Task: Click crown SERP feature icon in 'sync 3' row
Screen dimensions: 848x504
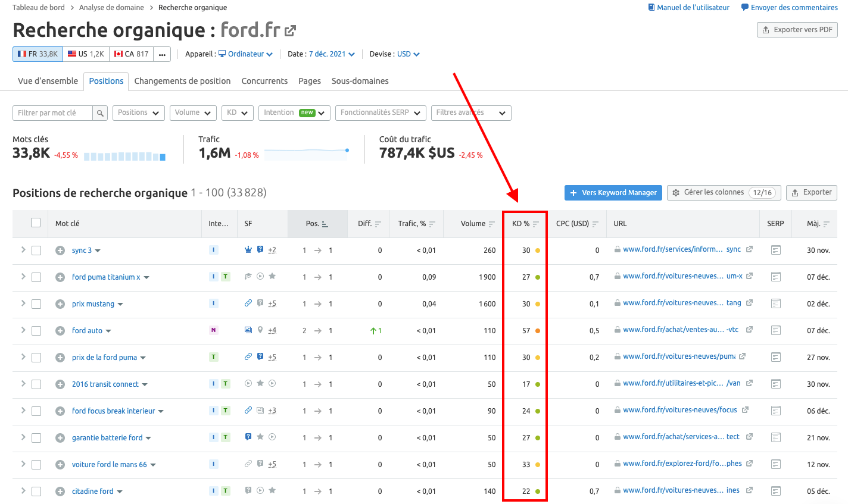Action: pos(248,250)
